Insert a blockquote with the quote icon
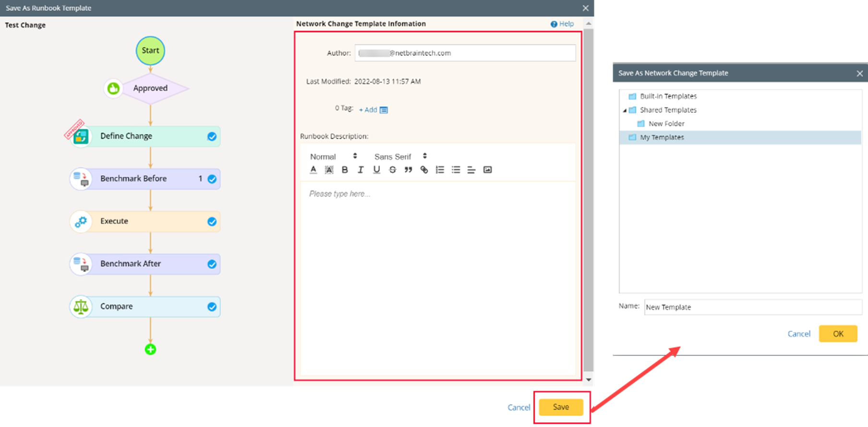Image resolution: width=868 pixels, height=427 pixels. [408, 170]
